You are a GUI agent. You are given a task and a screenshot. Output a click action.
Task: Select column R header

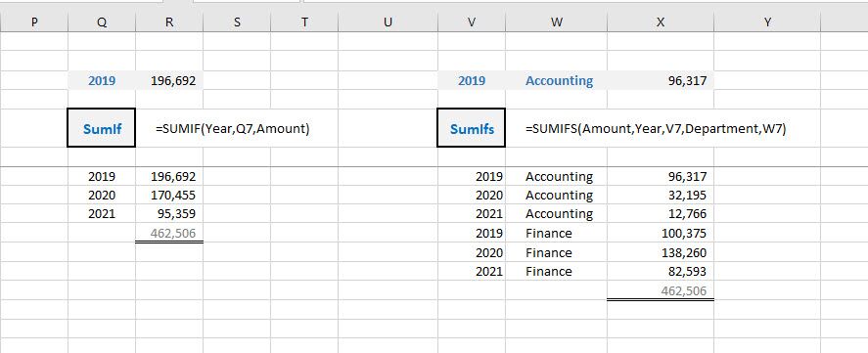tap(169, 22)
